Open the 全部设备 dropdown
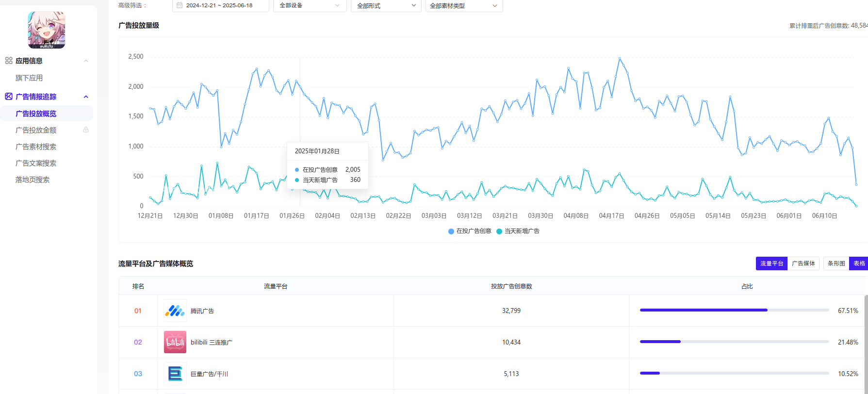Viewport: 868px width, 394px height. pos(310,5)
